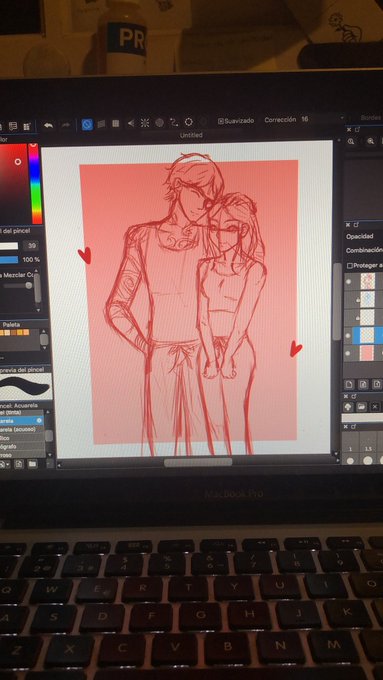383x680 pixels.
Task: Select the (tinta) brush above Acuarela
Action: [21, 413]
